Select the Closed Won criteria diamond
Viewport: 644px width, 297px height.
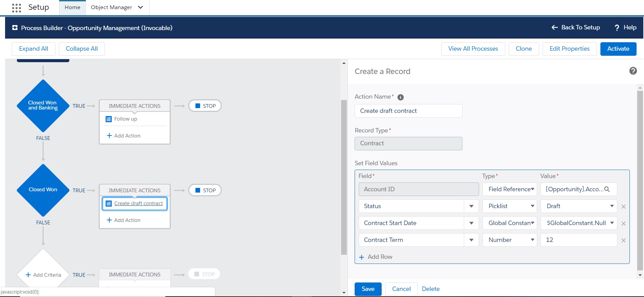point(43,190)
